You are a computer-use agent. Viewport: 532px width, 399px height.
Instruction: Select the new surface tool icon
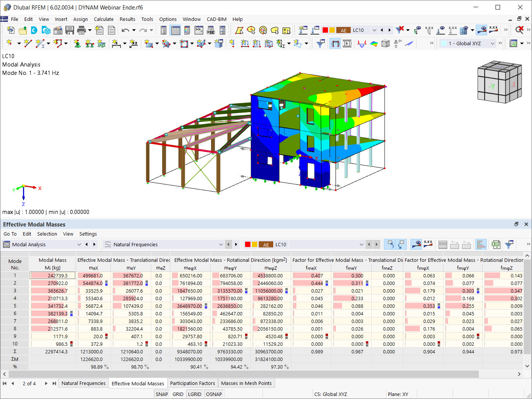pos(149,44)
